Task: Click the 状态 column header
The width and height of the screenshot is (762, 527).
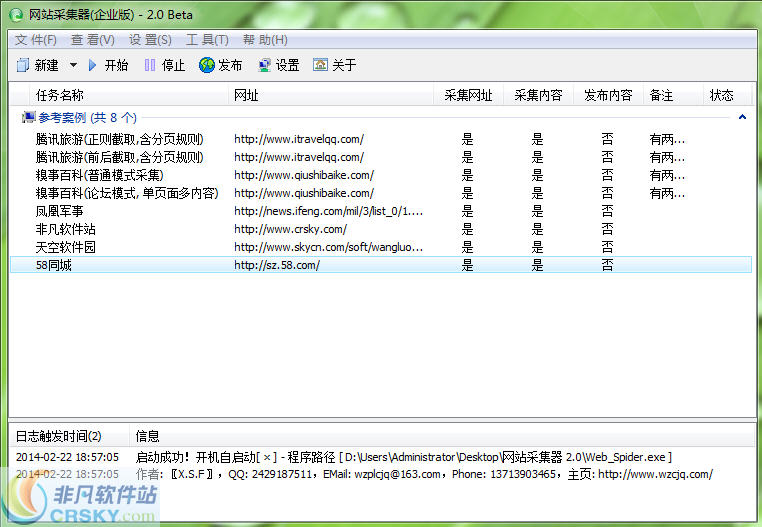Action: 727,95
